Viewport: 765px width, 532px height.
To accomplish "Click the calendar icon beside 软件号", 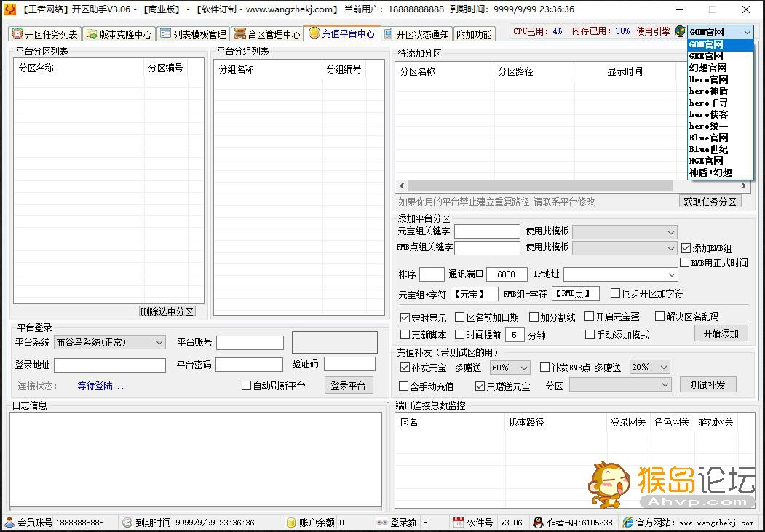I will 458,523.
